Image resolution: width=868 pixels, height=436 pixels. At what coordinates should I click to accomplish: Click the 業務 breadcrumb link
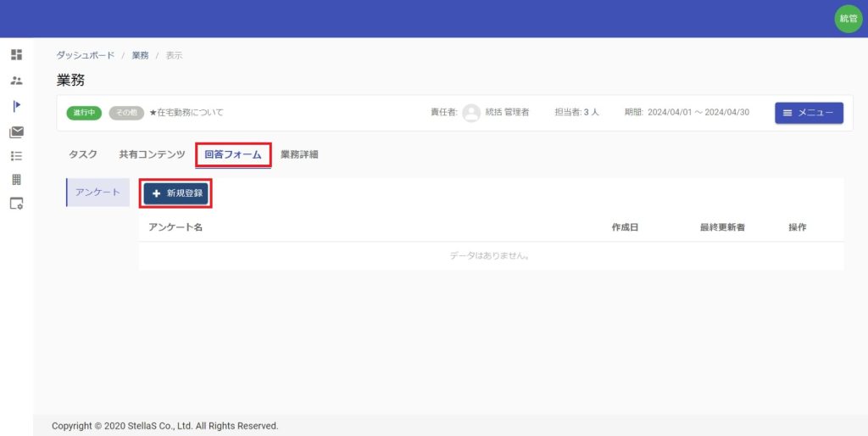point(140,55)
